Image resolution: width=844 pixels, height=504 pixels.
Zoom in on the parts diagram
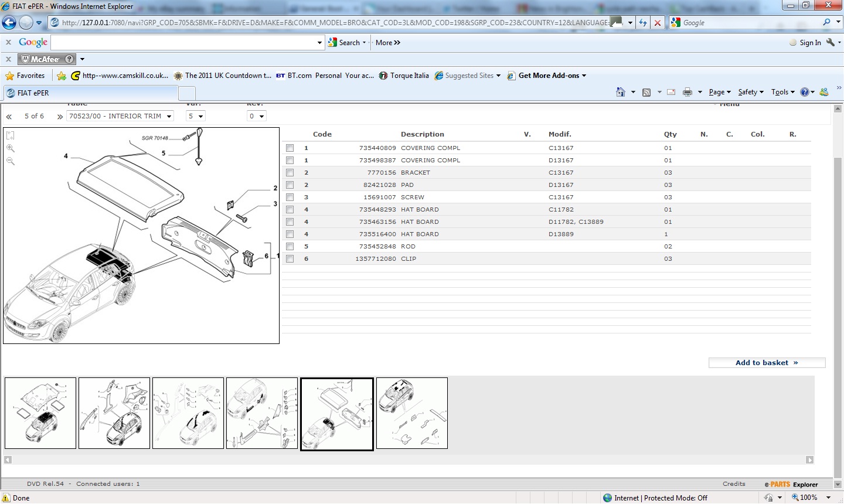pyautogui.click(x=11, y=148)
